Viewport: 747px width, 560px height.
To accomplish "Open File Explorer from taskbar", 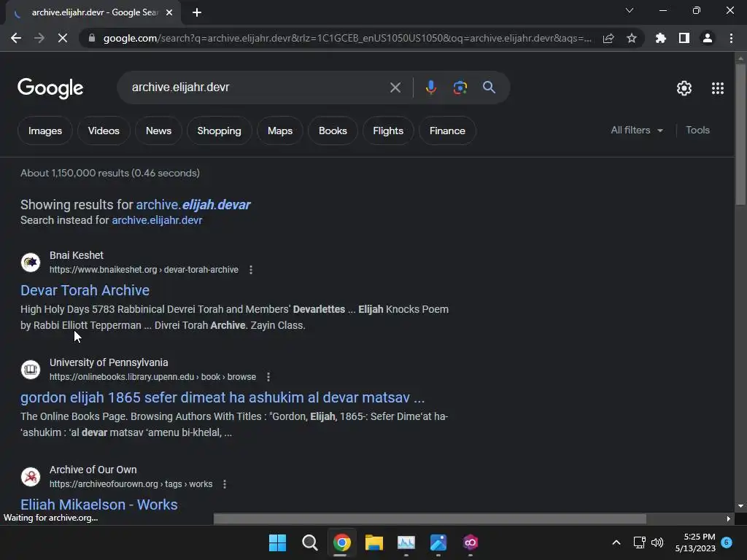I will 374,542.
